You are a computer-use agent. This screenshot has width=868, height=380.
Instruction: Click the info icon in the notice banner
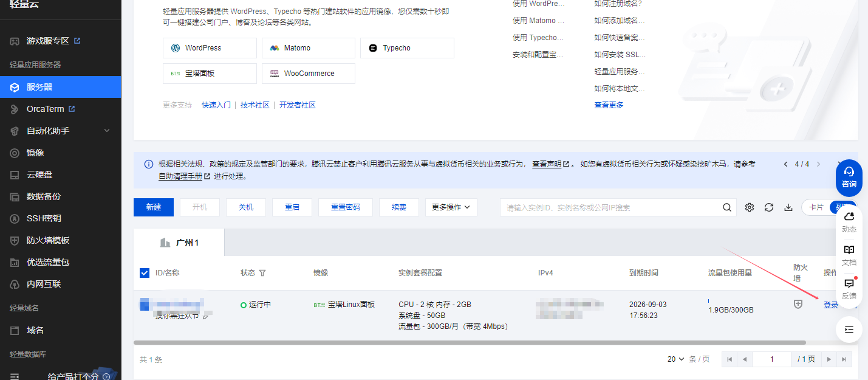coord(148,164)
